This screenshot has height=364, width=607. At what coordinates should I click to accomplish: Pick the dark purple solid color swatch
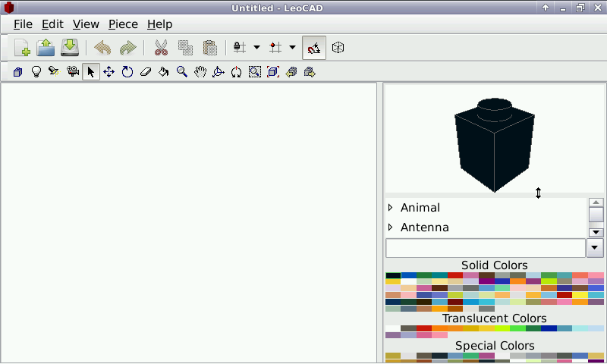(486, 281)
